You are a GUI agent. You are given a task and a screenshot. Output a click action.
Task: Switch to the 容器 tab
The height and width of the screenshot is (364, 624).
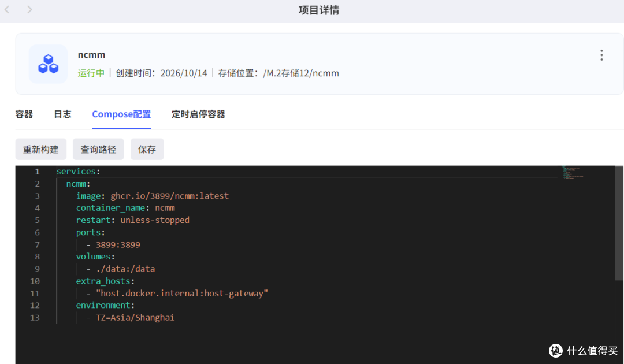pos(24,114)
